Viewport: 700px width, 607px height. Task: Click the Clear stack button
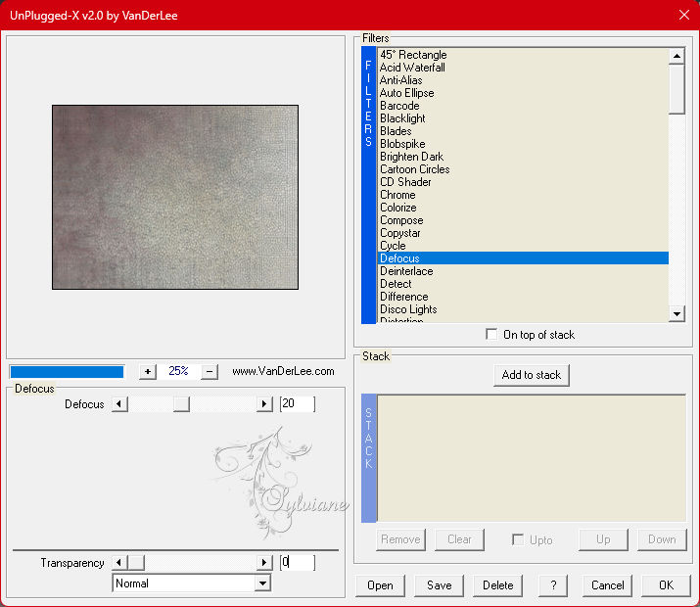click(459, 539)
